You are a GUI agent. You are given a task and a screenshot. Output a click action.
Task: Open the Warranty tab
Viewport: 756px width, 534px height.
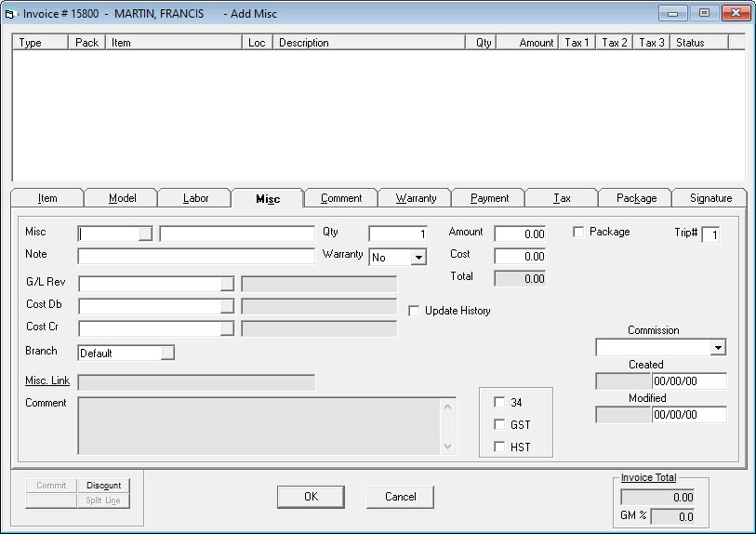416,198
